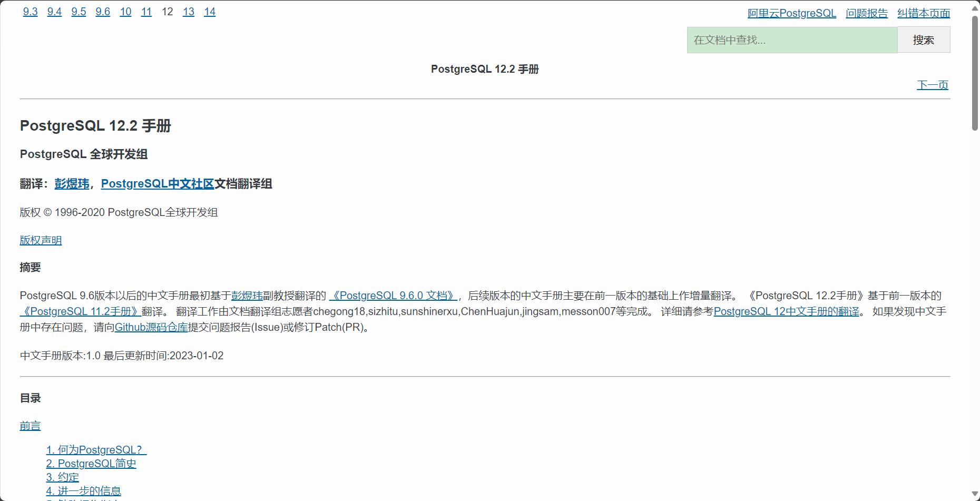Open the 问题报告 link
The height and width of the screenshot is (501, 980).
(867, 13)
